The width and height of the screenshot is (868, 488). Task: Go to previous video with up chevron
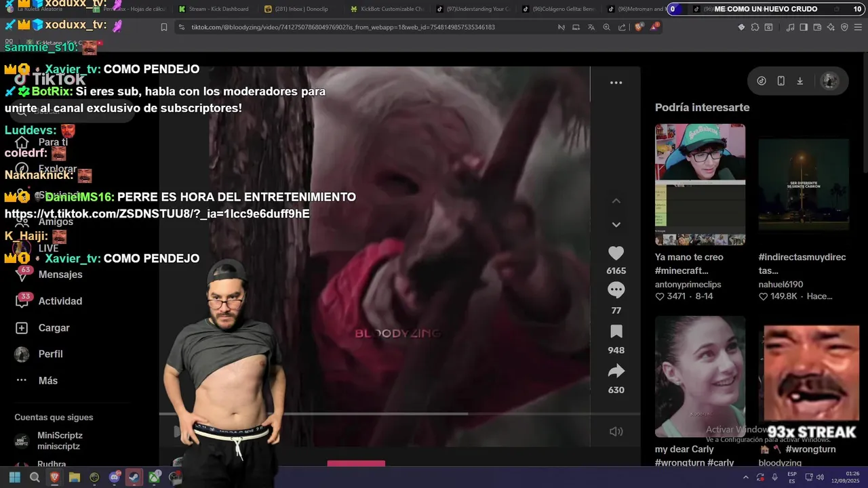tap(616, 201)
